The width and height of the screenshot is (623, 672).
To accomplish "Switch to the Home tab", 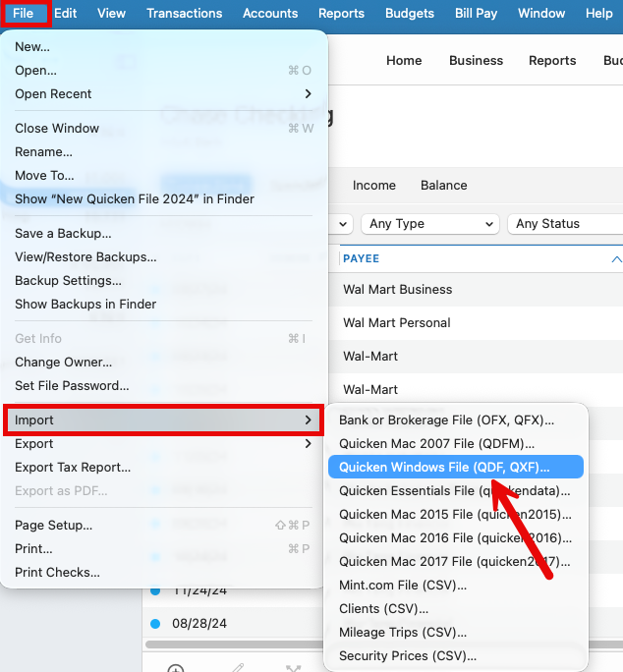I will 404,61.
